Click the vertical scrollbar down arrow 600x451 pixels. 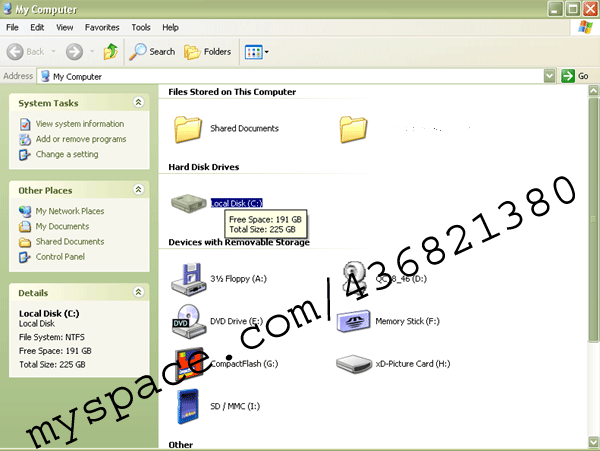pos(593,442)
